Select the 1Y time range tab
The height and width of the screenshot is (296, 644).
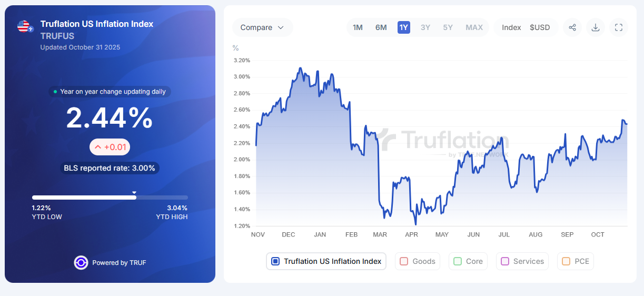point(404,27)
